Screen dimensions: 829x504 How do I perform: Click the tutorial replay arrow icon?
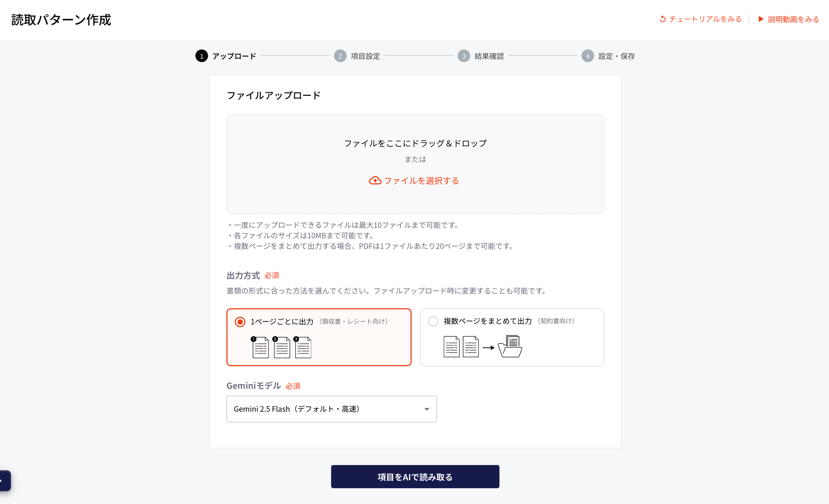coord(663,19)
